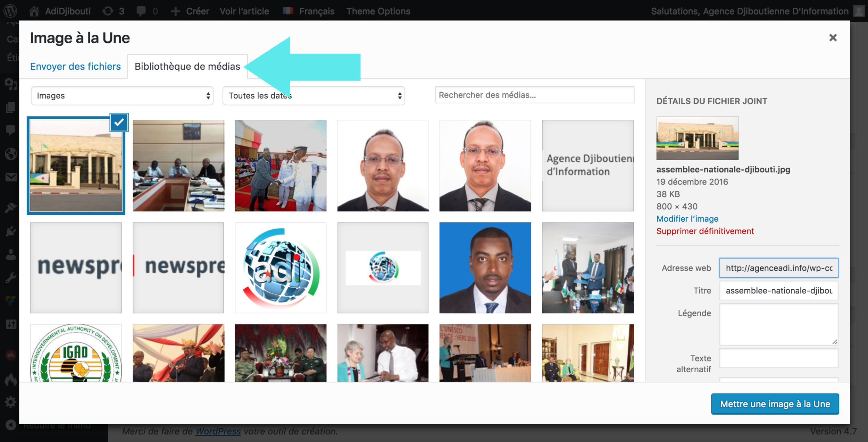Click Supprimer définitivement link
The width and height of the screenshot is (868, 442).
tap(705, 231)
